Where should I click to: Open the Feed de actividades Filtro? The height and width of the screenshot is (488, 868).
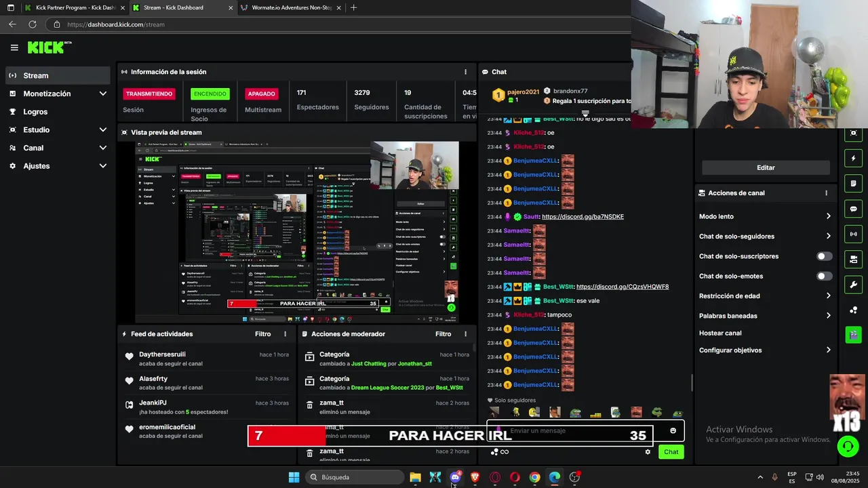click(x=262, y=334)
